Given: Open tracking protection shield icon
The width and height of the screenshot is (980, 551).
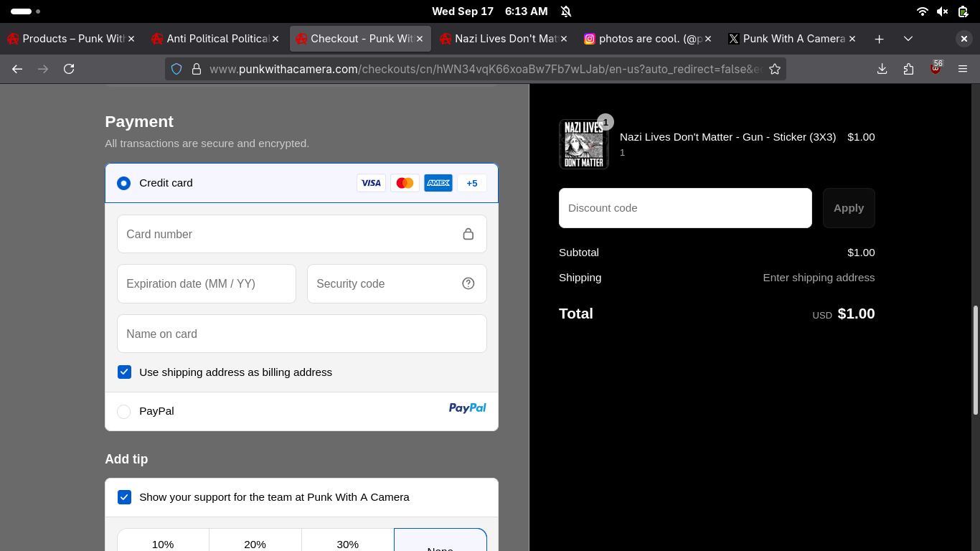Looking at the screenshot, I should [x=176, y=69].
